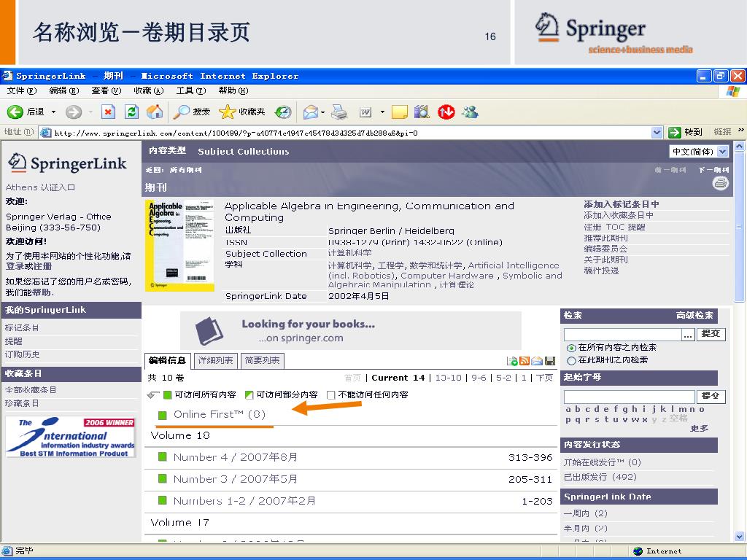
Task: Open the 查看 menu
Action: coord(107,90)
